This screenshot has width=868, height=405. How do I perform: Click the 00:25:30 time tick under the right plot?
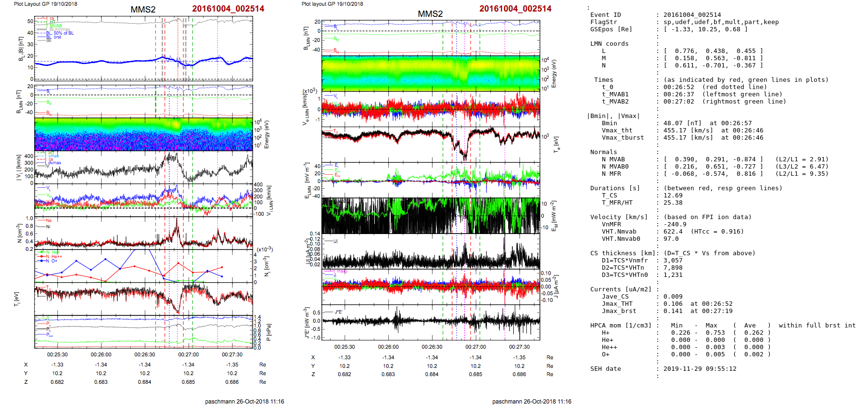(x=345, y=347)
